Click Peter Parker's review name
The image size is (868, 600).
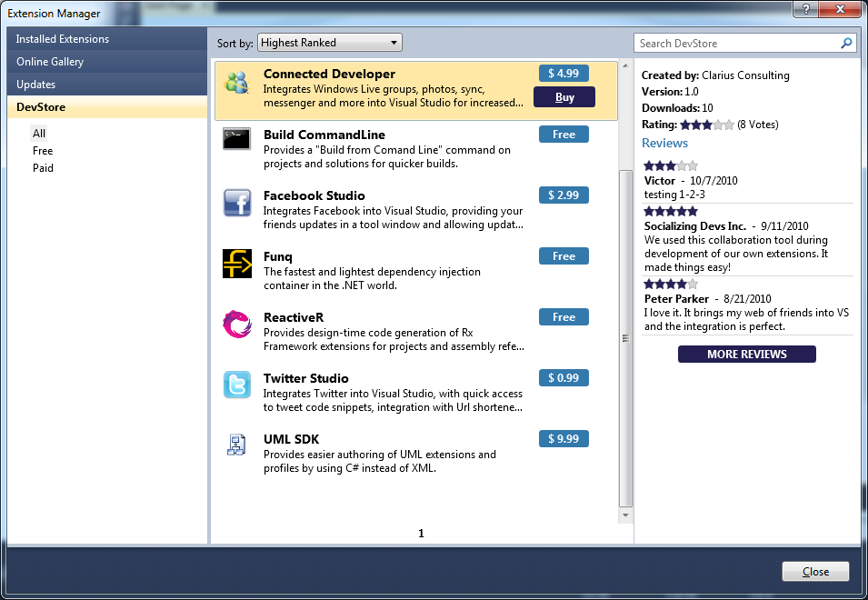[x=676, y=298]
